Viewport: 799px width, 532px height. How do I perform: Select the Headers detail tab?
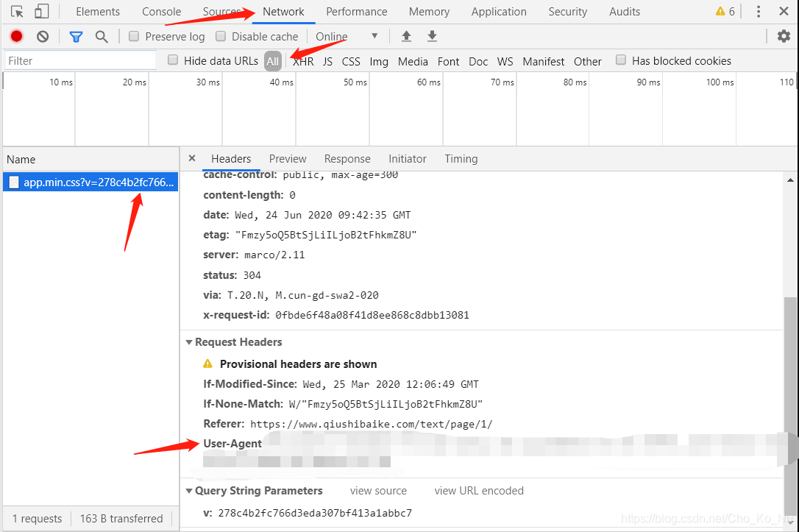231,159
